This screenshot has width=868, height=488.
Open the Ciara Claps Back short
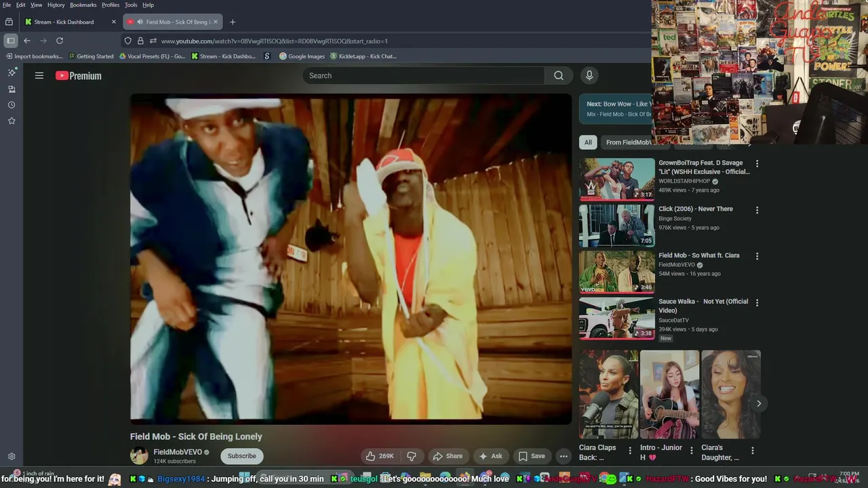[609, 394]
